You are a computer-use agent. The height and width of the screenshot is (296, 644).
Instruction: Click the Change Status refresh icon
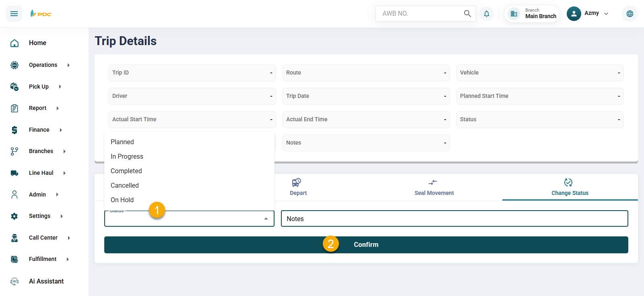click(568, 182)
